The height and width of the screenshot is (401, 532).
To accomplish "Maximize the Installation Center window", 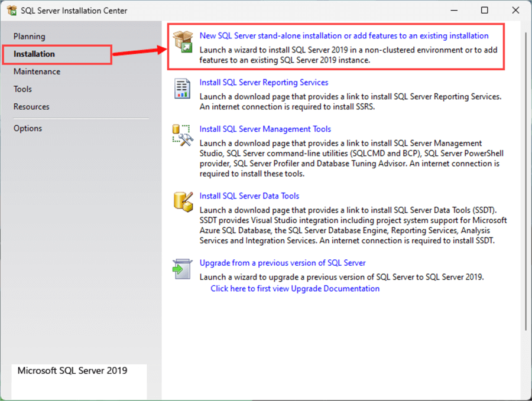I will 485,11.
